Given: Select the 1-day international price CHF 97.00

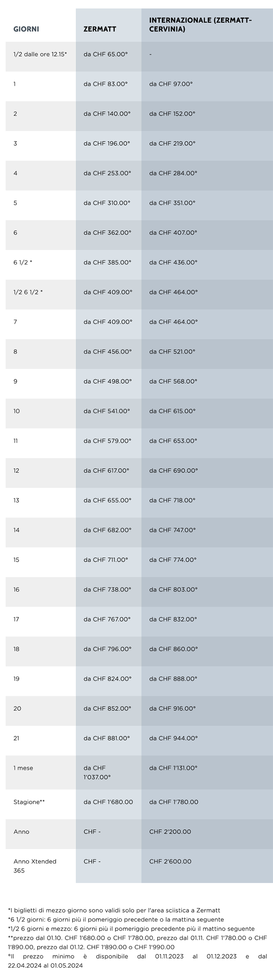Looking at the screenshot, I should (x=171, y=84).
